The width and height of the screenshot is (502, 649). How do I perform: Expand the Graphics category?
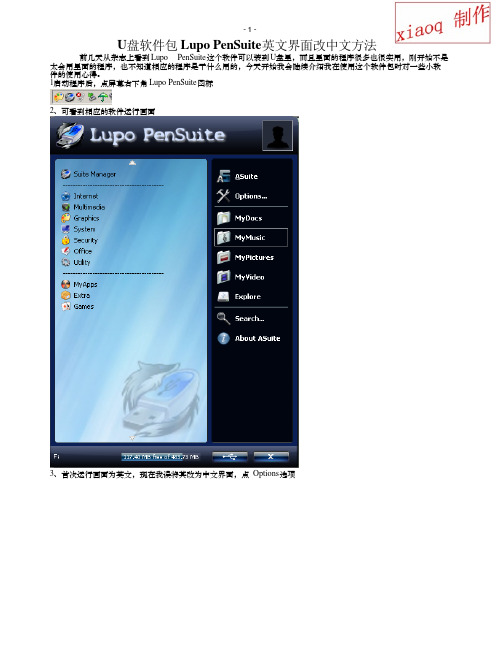coord(80,218)
